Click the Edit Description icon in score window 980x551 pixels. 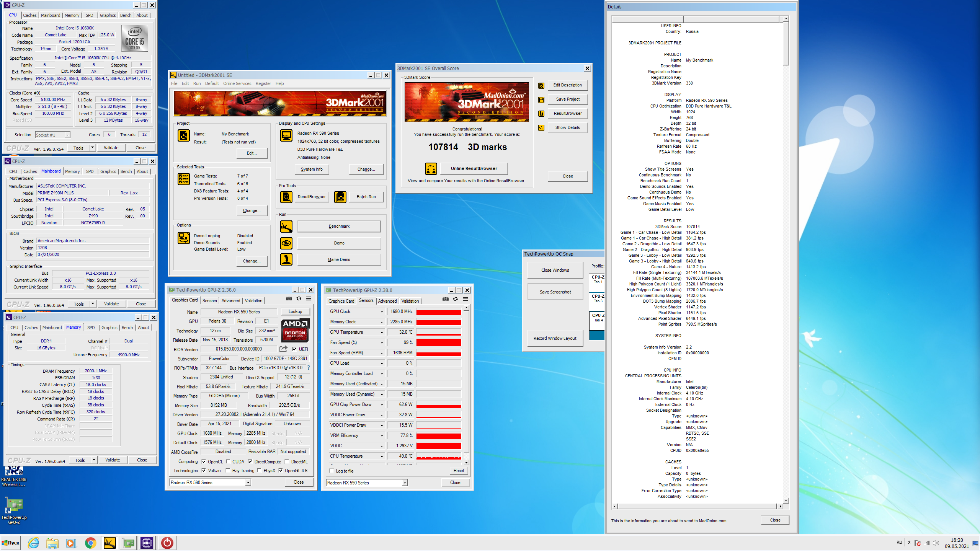[x=541, y=85]
